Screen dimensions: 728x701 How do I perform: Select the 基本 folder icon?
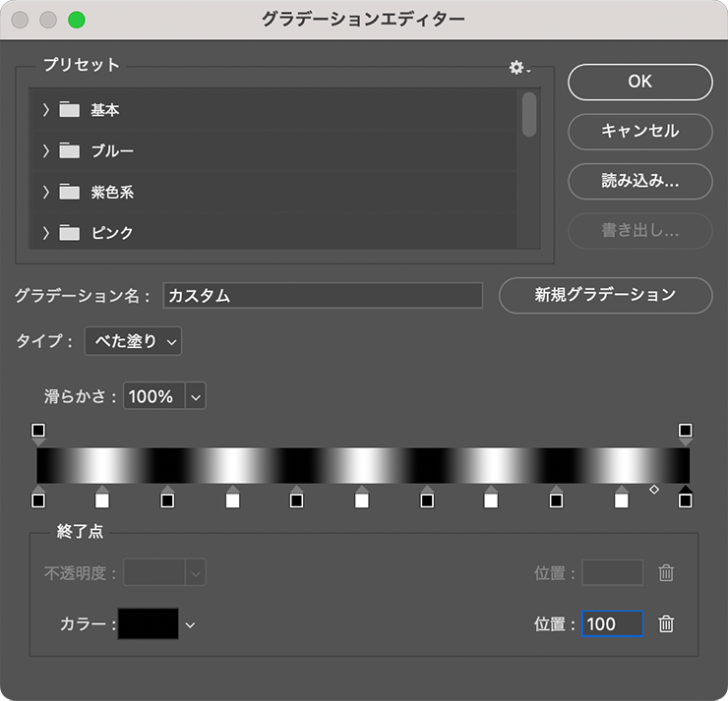point(69,110)
